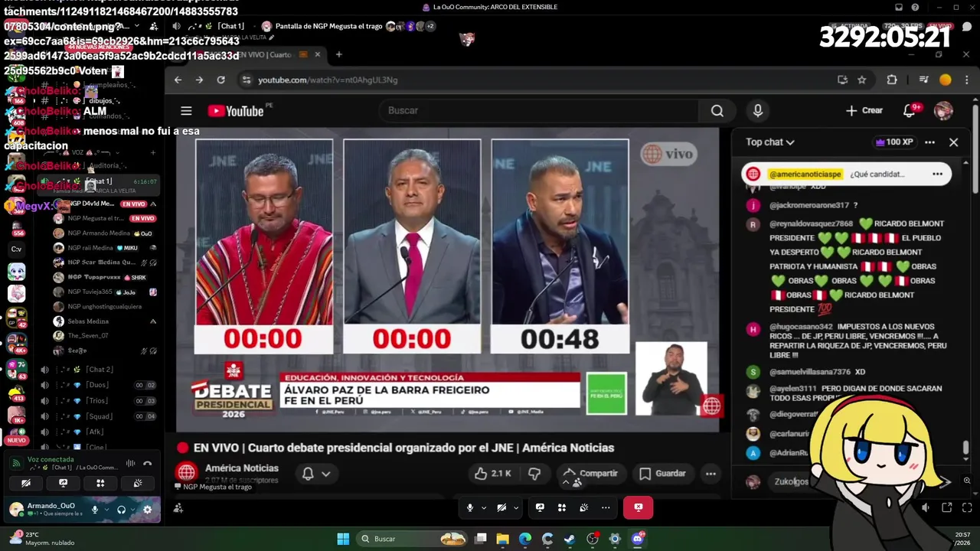Like the live stream (2.1 K)
The height and width of the screenshot is (551, 980).
click(492, 474)
